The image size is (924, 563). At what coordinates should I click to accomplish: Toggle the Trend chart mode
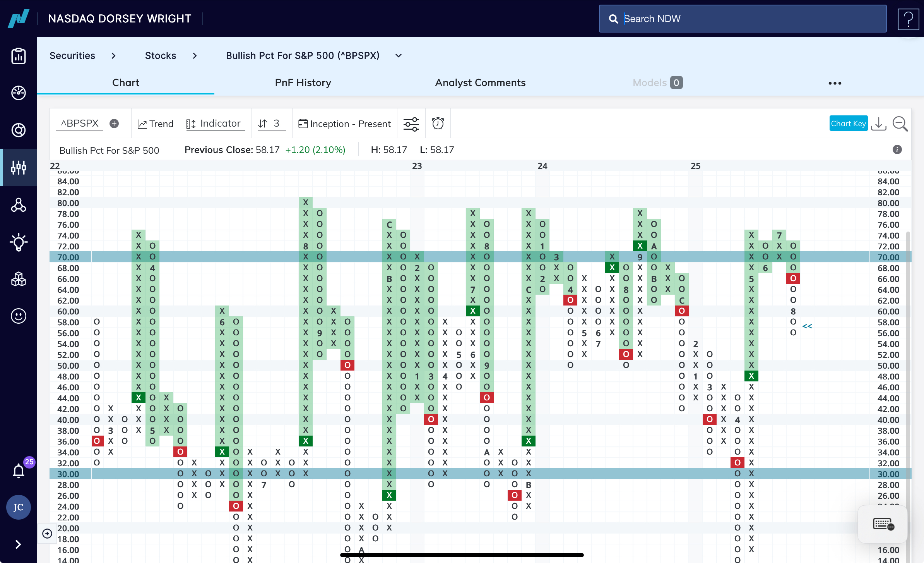156,124
